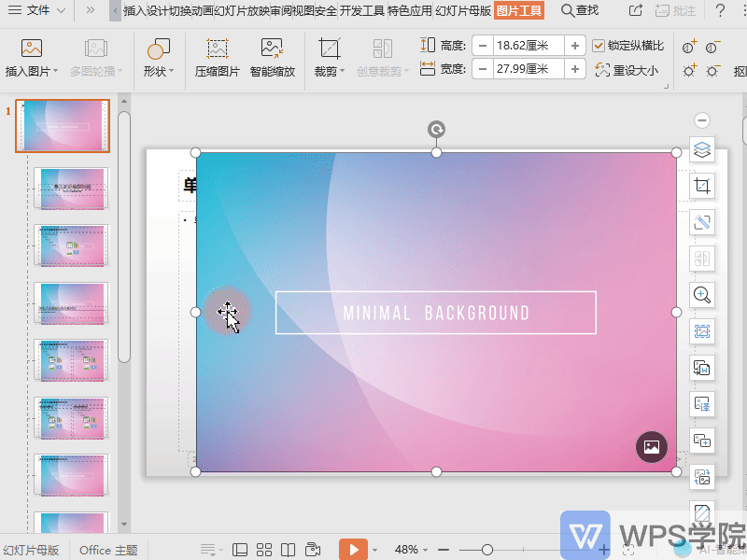Screen dimensions: 747x560
Task: Click the rotate handle above the picture
Action: click(436, 130)
